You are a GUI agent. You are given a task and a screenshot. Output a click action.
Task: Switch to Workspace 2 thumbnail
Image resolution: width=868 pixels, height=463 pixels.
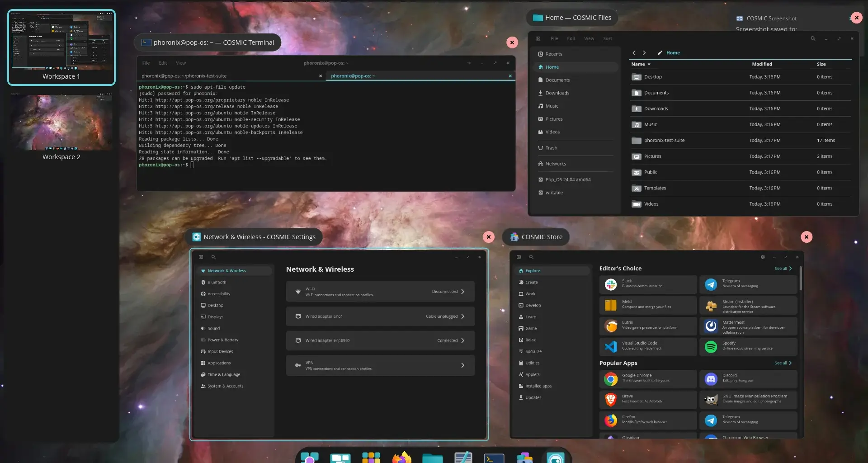coord(61,122)
